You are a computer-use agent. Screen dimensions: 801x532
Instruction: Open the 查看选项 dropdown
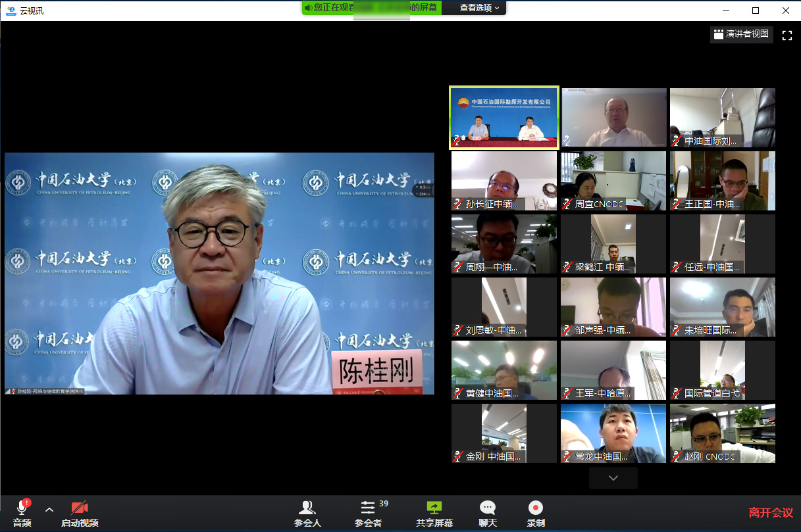pos(479,8)
